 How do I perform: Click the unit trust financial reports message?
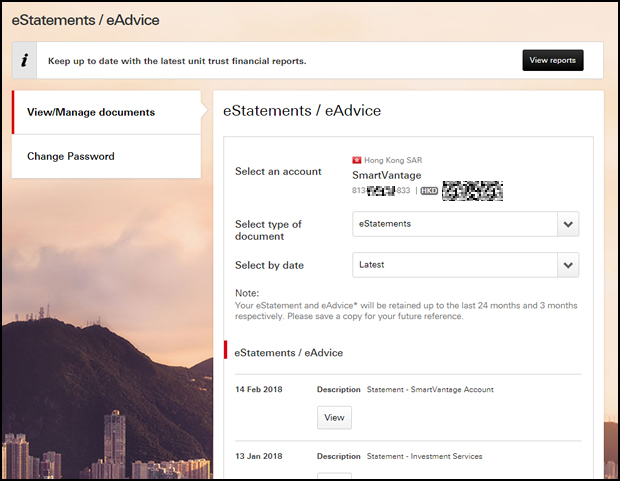177,61
